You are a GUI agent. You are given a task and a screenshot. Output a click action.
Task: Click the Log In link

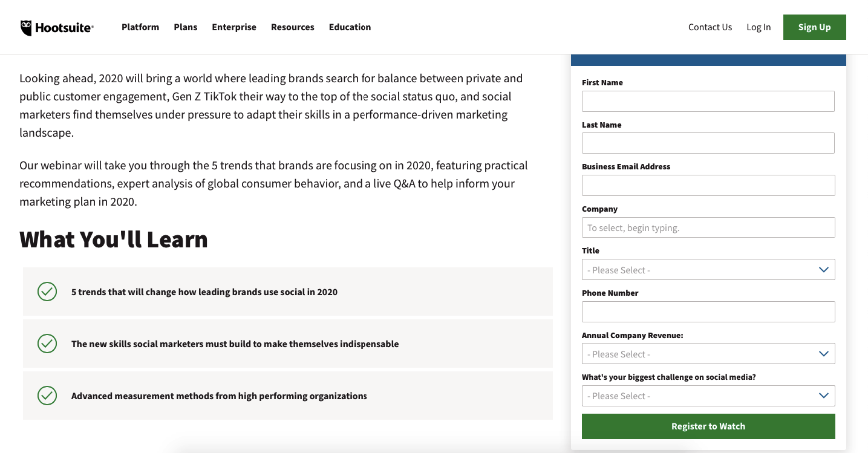(x=759, y=27)
